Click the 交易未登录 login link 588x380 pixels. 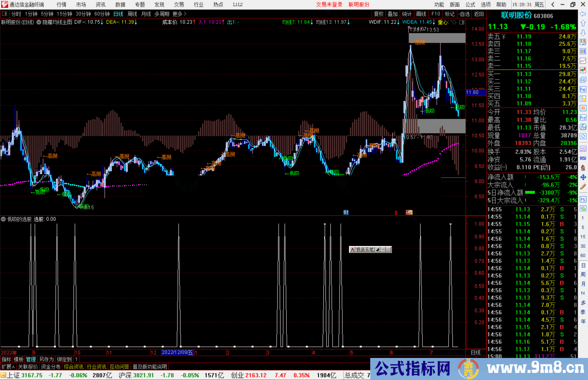[x=329, y=5]
